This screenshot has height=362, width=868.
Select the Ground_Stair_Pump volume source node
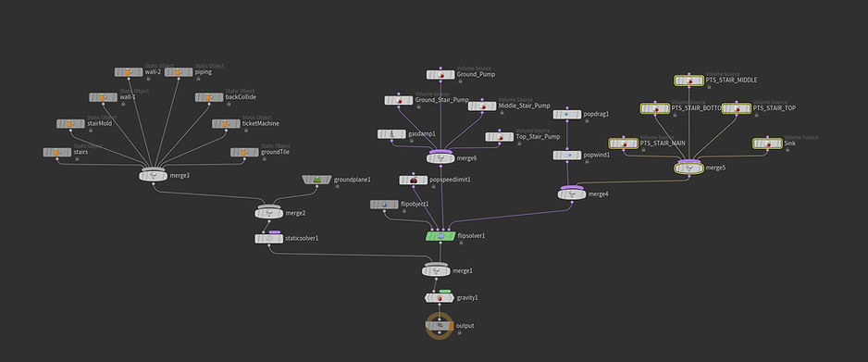pyautogui.click(x=399, y=100)
